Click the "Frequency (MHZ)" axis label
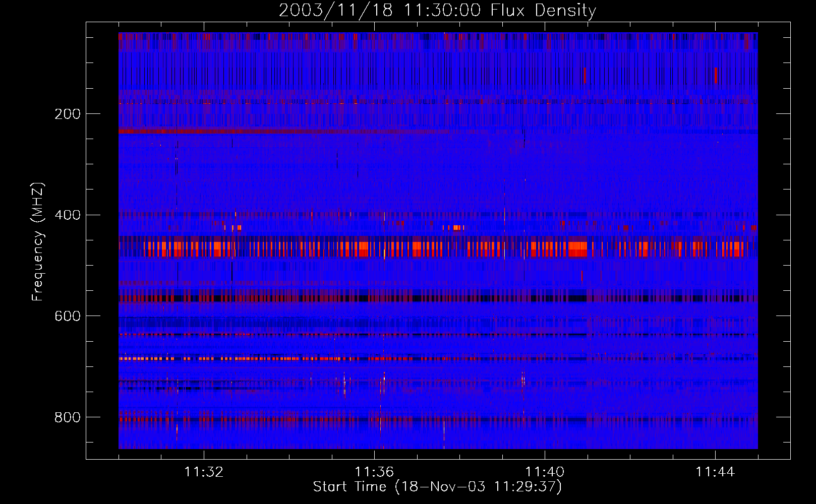 point(38,241)
